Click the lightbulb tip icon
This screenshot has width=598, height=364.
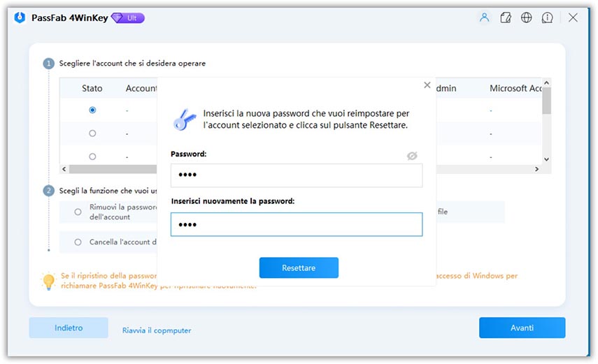48,281
